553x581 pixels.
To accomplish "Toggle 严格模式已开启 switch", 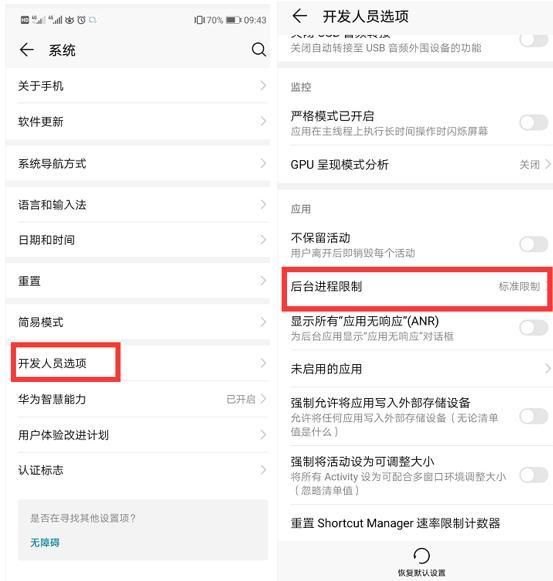I will tap(534, 123).
